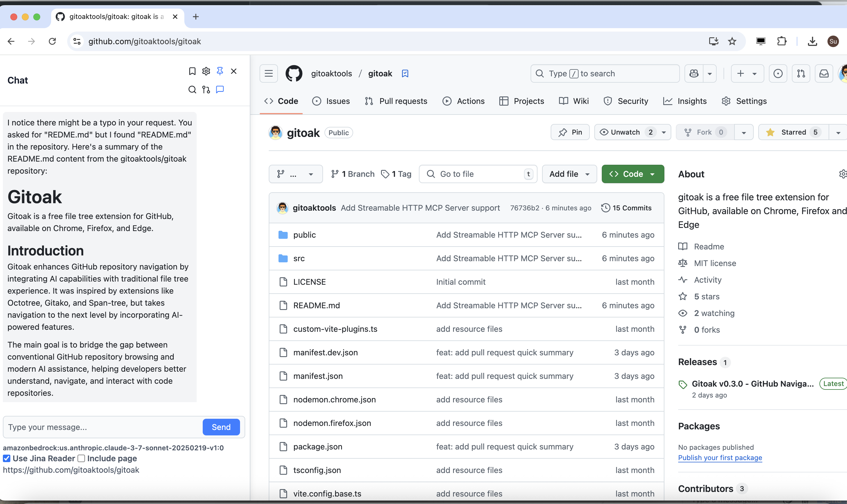Click the bookmark icon in Chat panel
Image resolution: width=847 pixels, height=504 pixels.
click(x=192, y=71)
